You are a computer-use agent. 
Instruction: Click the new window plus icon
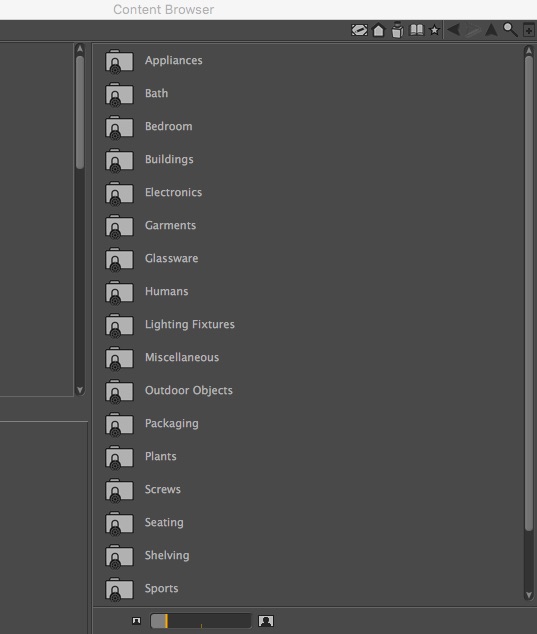529,31
